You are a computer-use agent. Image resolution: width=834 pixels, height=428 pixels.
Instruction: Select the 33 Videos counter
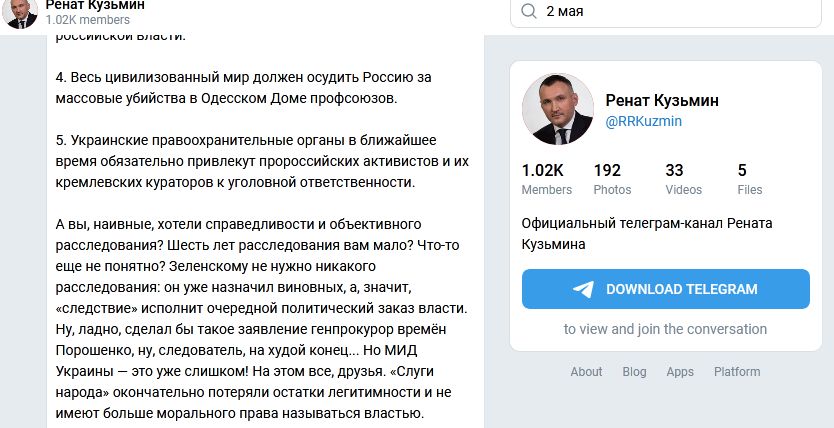(x=682, y=178)
